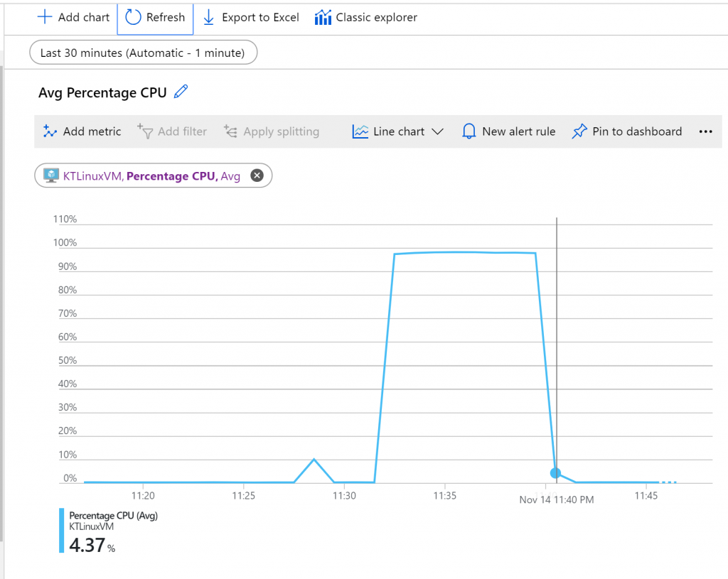Click the KTLinuxVM VM icon in metric pill
This screenshot has height=579, width=728.
pyautogui.click(x=50, y=175)
